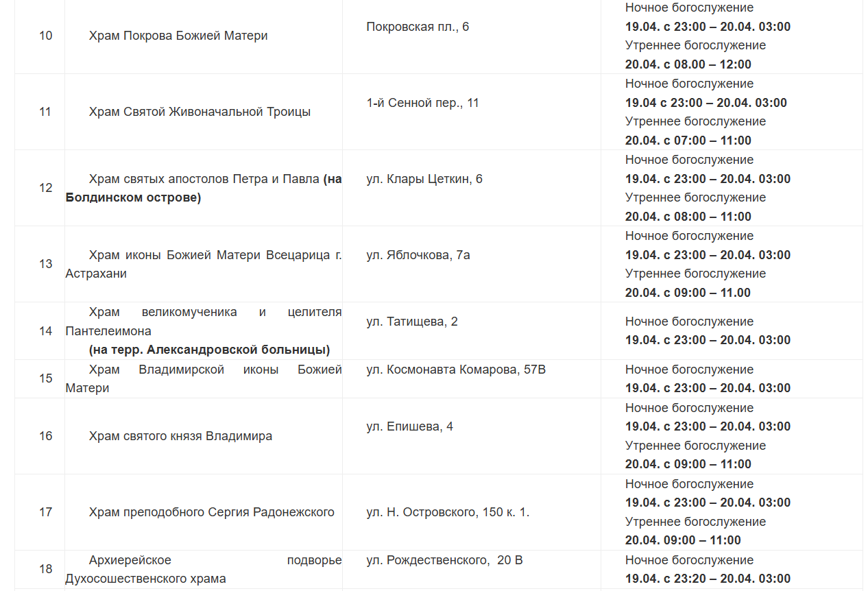Select the address 1-й Сенной пер., 11
The width and height of the screenshot is (868, 591).
pyautogui.click(x=423, y=103)
